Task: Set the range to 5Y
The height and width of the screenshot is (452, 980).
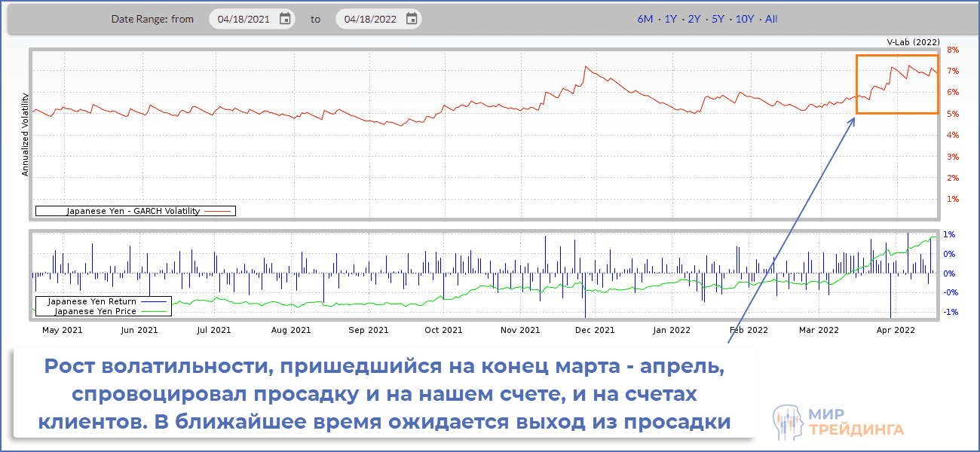Action: click(x=718, y=19)
